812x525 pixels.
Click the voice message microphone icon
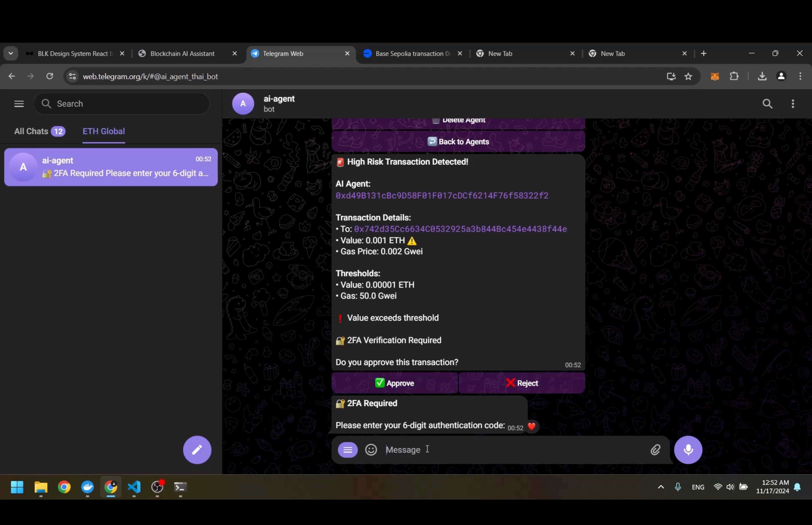point(688,449)
